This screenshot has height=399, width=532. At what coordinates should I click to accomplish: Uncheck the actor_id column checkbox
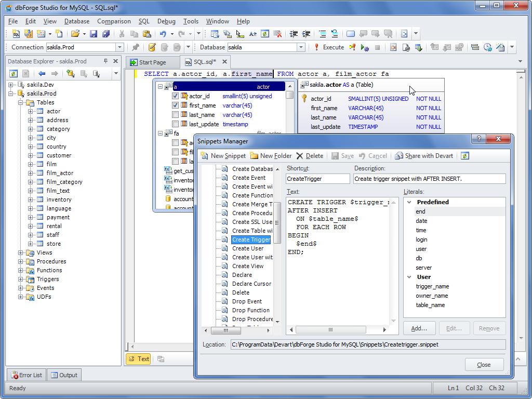point(176,96)
